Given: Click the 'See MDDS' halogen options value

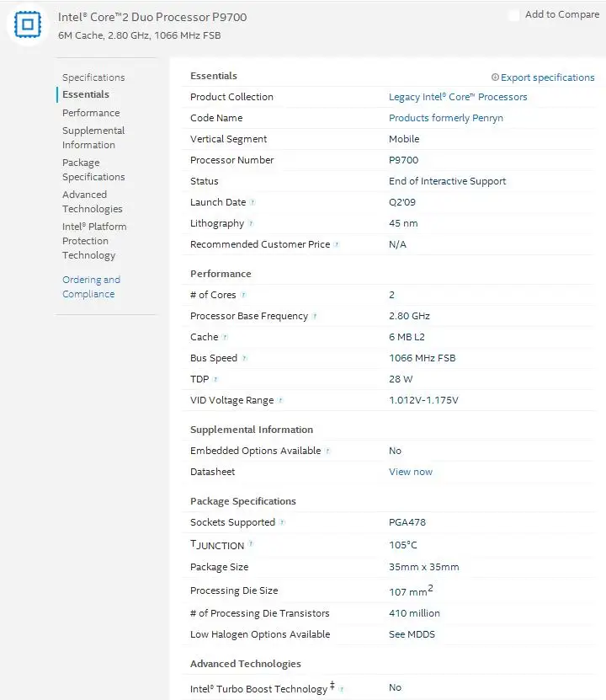Looking at the screenshot, I should pyautogui.click(x=412, y=634).
